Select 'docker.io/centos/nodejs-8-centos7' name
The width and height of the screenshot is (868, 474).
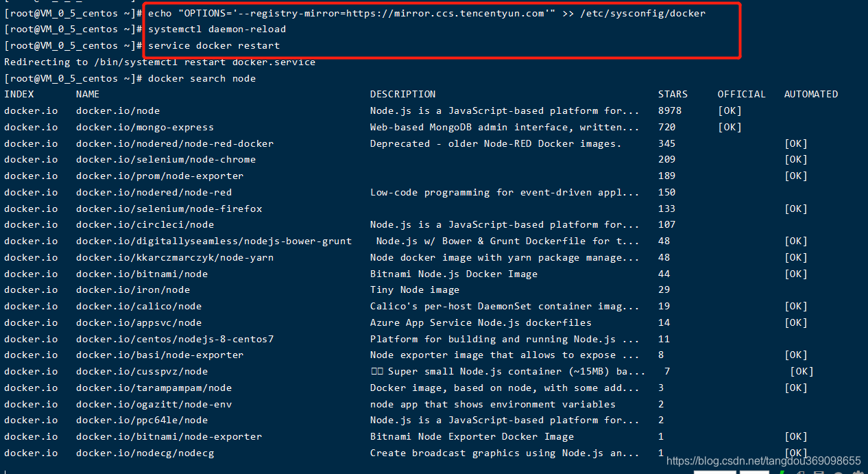(175, 339)
